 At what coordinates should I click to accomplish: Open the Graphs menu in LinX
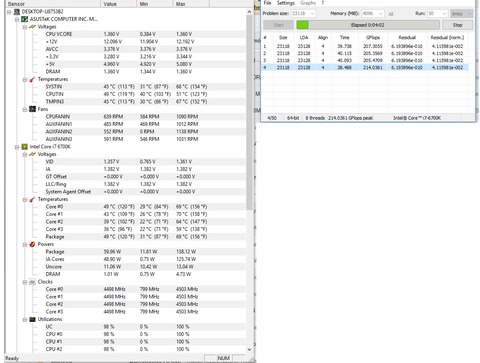tap(308, 3)
